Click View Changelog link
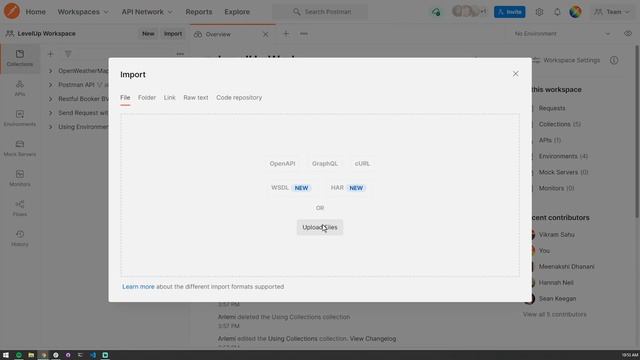 pos(373,338)
